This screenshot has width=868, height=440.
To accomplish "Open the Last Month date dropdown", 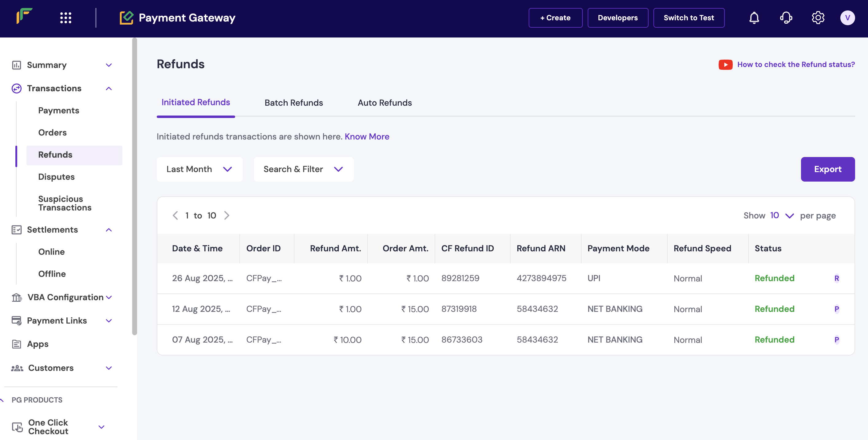I will pos(199,169).
